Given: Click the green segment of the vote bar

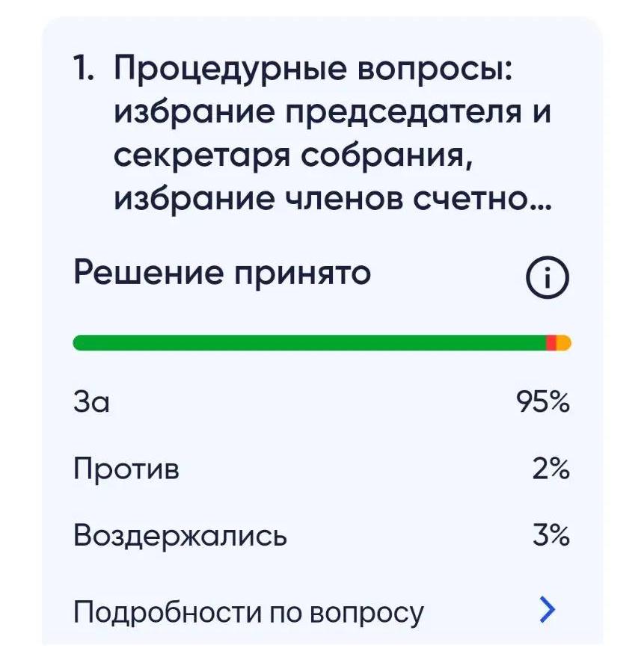Looking at the screenshot, I should (x=309, y=343).
